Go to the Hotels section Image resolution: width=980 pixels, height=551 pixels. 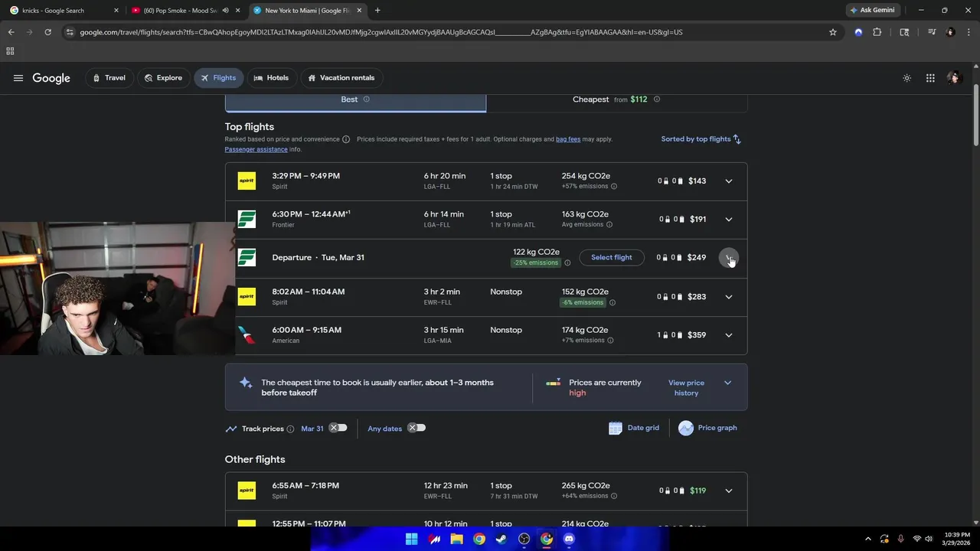[271, 78]
